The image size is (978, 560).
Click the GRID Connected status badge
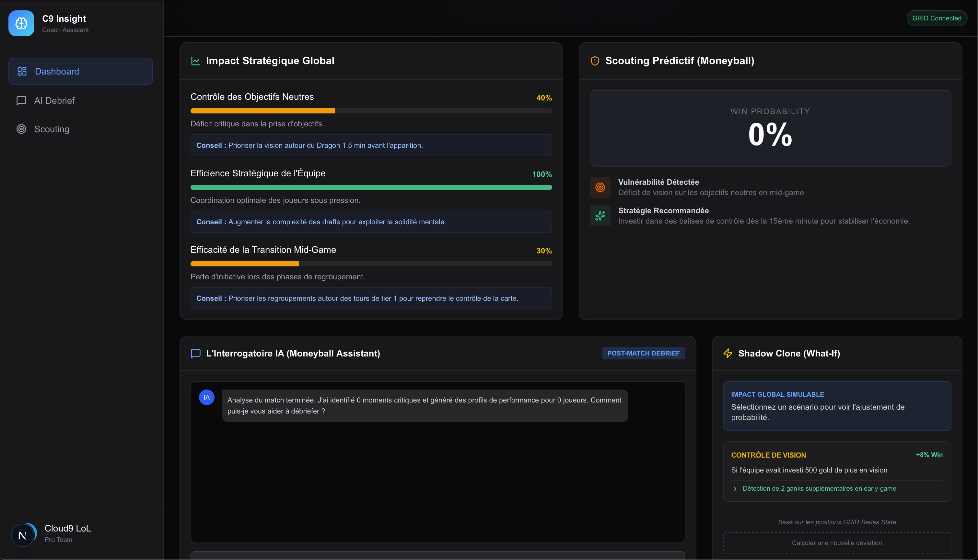(x=937, y=18)
